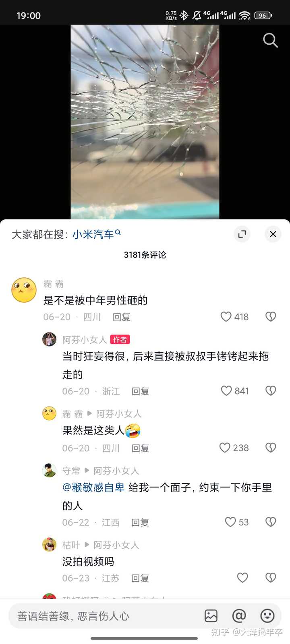Open the emoji picker icon
This screenshot has height=644, width=290.
267,616
